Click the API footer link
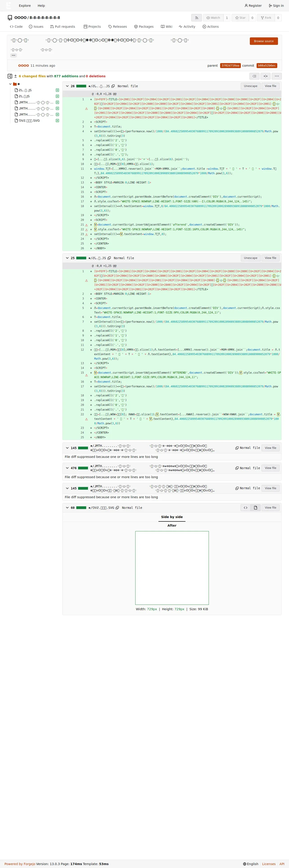The width and height of the screenshot is (289, 868). [x=282, y=864]
